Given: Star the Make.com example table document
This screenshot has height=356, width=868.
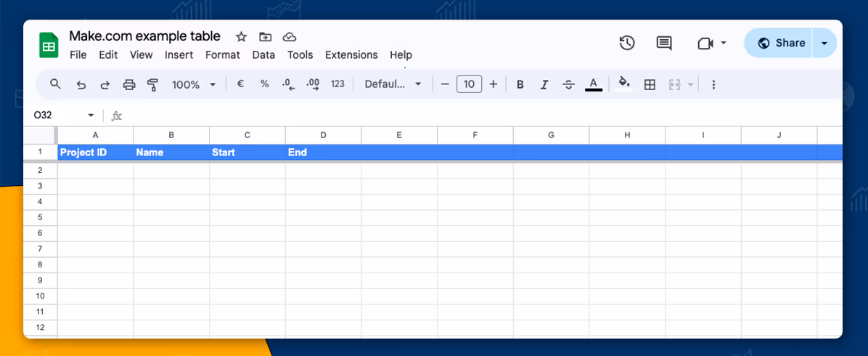Looking at the screenshot, I should 242,37.
